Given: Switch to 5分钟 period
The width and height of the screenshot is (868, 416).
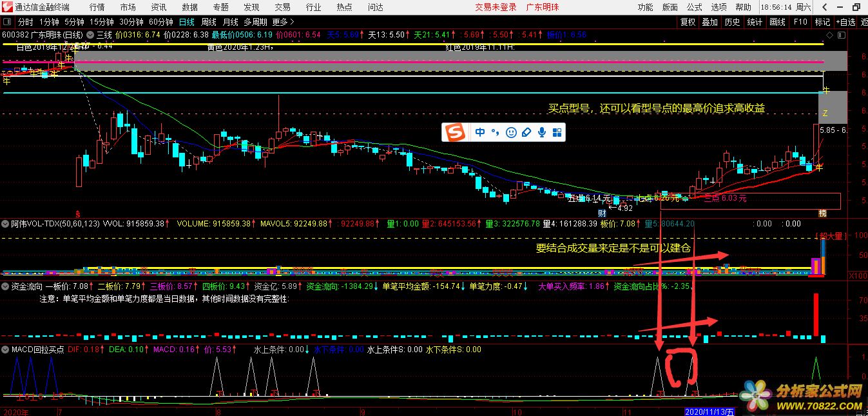Looking at the screenshot, I should click(x=74, y=22).
